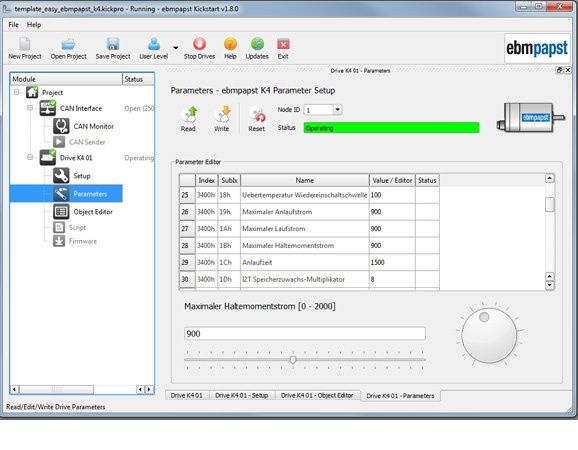
Task: Open the Setup module in tree
Action: pyautogui.click(x=82, y=176)
